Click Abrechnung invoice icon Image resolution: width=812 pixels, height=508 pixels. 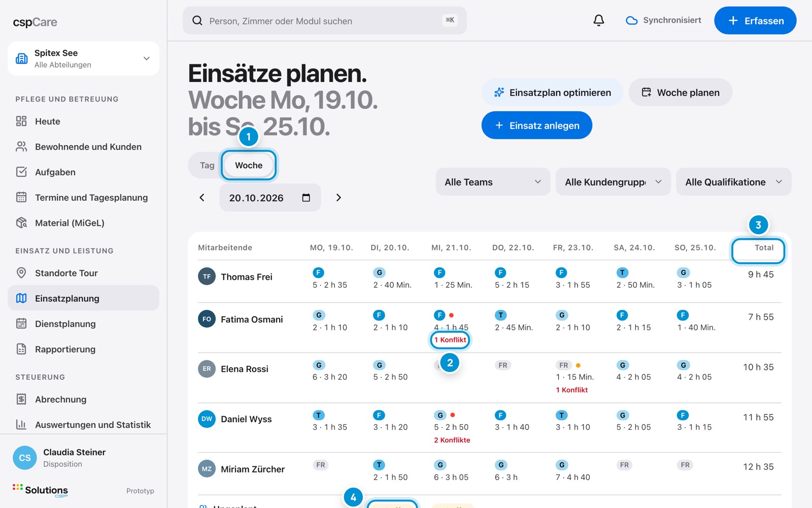point(21,399)
